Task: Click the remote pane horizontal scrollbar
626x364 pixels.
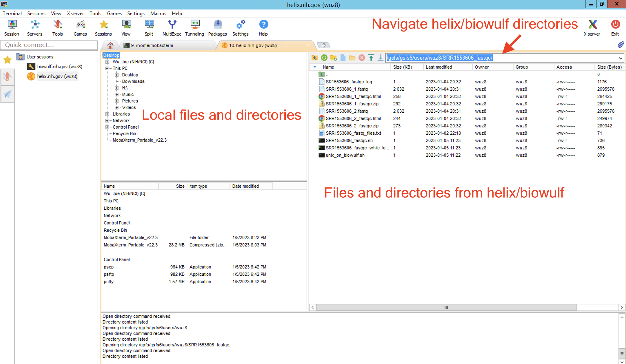Action: [446, 307]
